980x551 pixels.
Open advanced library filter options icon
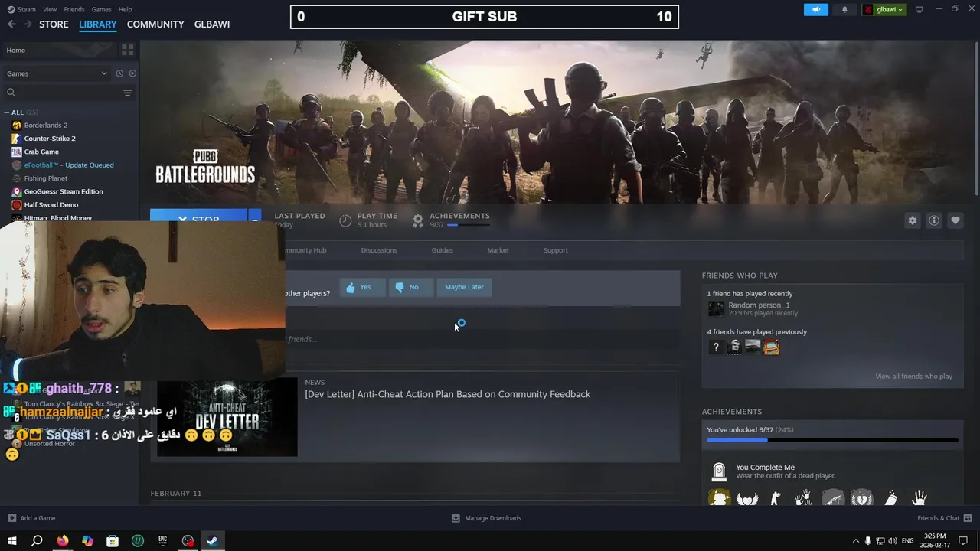click(x=127, y=93)
